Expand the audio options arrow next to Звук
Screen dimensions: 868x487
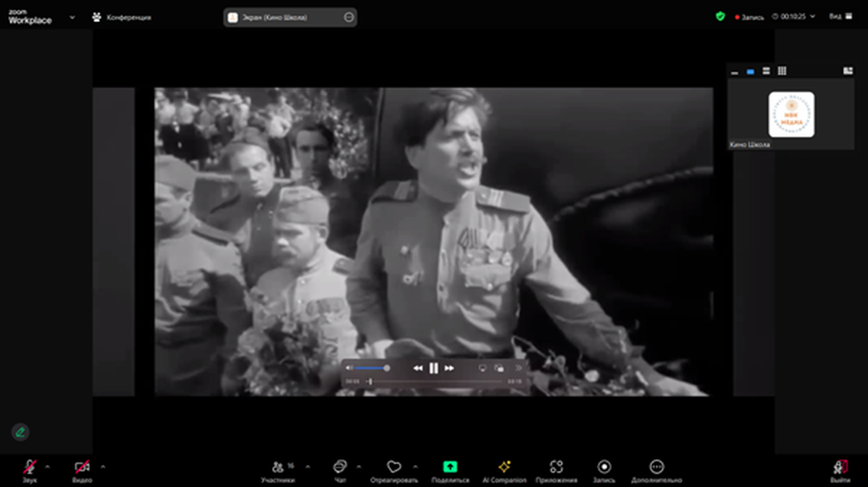point(47,466)
